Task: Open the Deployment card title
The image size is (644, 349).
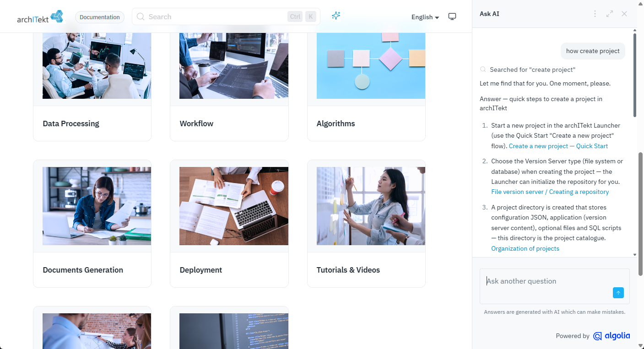Action: [200, 270]
